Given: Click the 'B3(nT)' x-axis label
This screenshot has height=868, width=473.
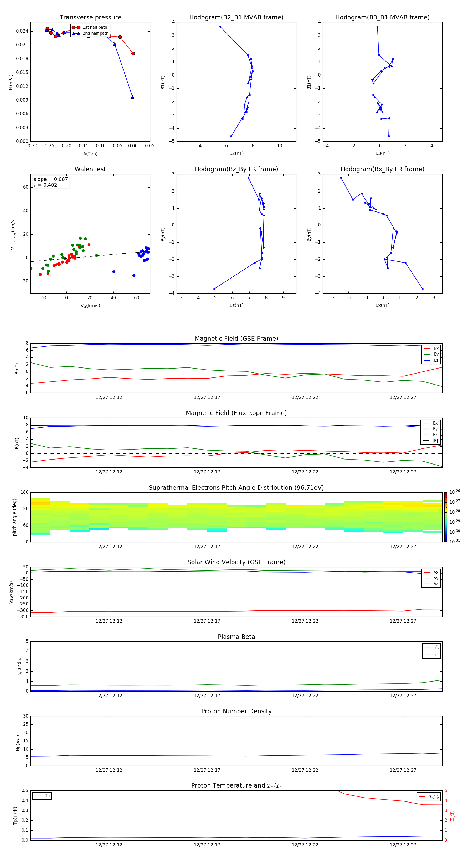Looking at the screenshot, I should 382,153.
